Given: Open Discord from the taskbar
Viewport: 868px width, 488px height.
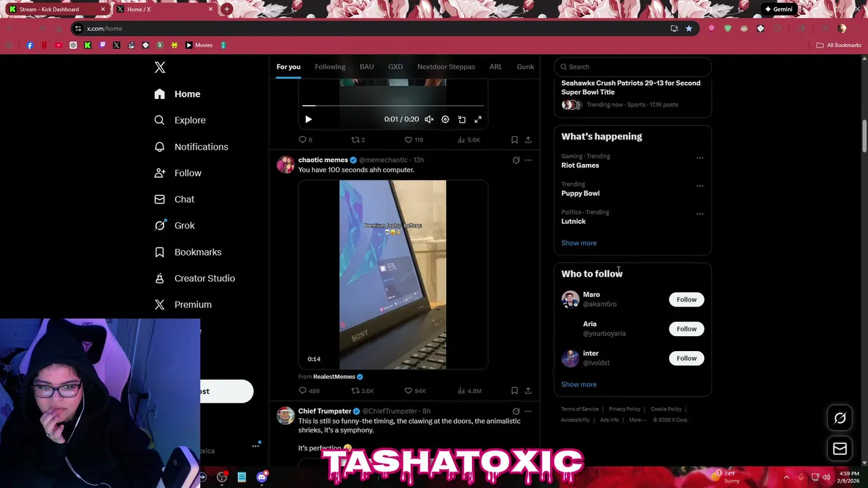Looking at the screenshot, I should 262,477.
